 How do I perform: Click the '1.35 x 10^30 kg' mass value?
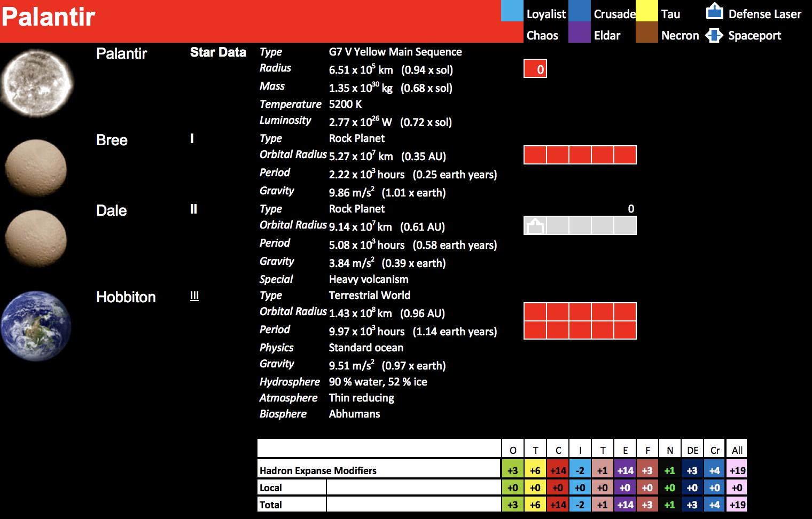[x=361, y=87]
